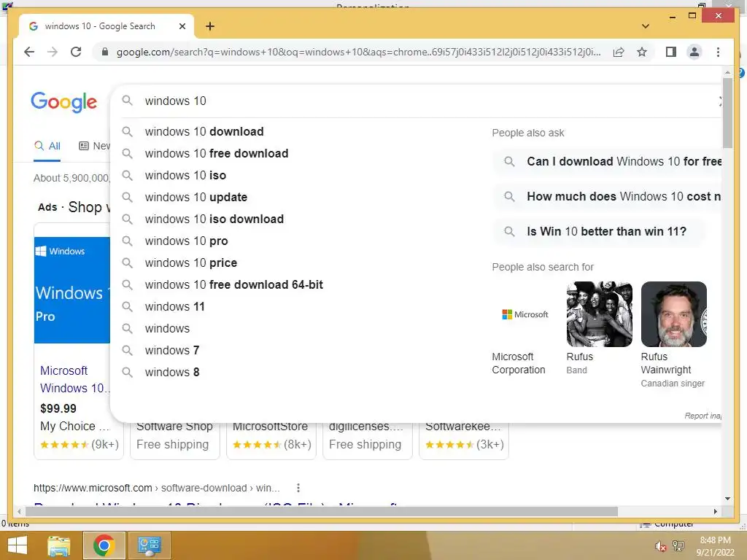
Task: Open the microsoft.com software-download result URL
Action: pyautogui.click(x=156, y=488)
